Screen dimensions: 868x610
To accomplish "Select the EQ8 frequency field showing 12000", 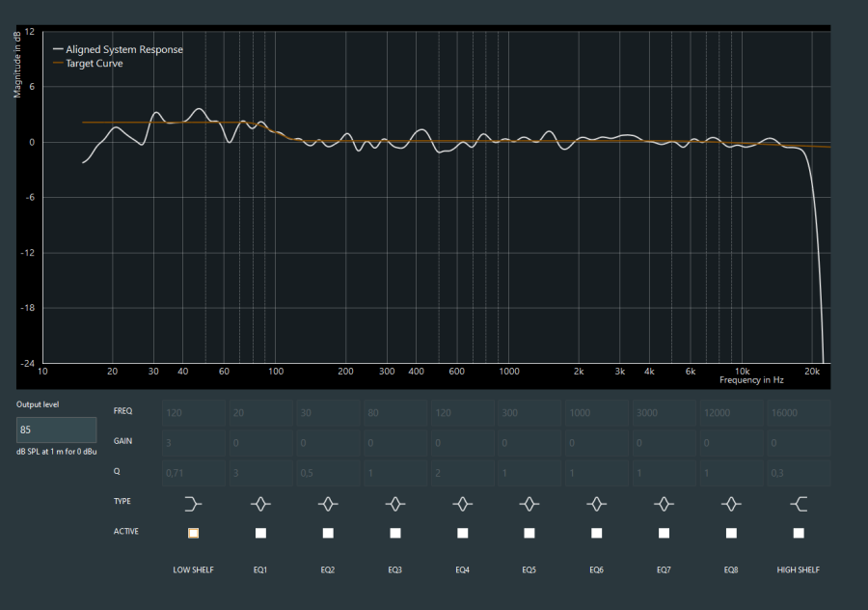I will coord(731,412).
